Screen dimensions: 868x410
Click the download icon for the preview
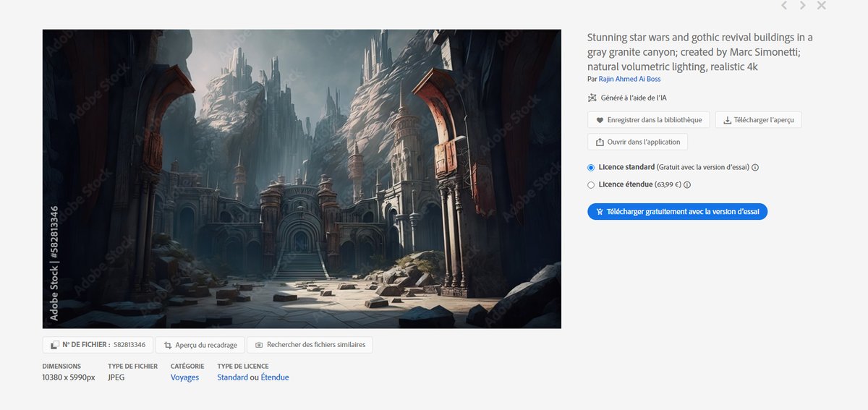click(x=727, y=120)
